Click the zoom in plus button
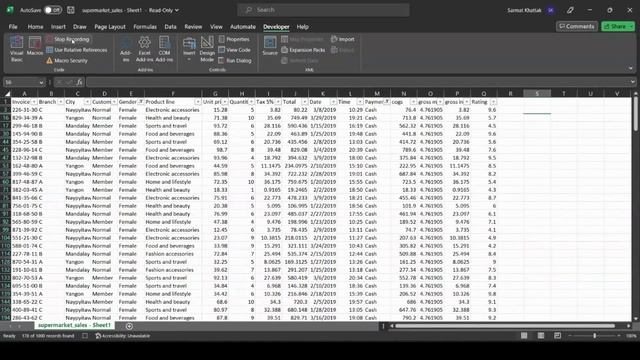The width and height of the screenshot is (640, 360). [619, 336]
